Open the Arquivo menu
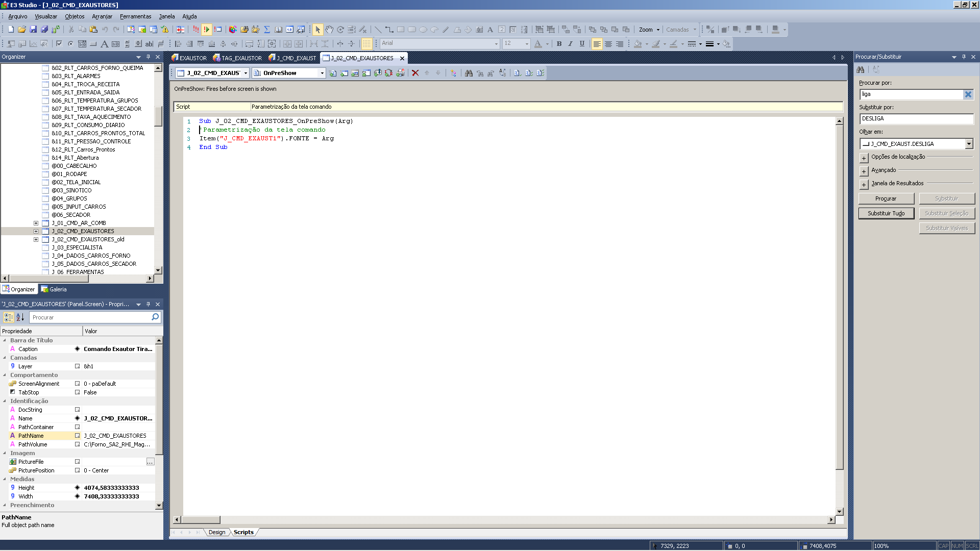 click(x=18, y=16)
